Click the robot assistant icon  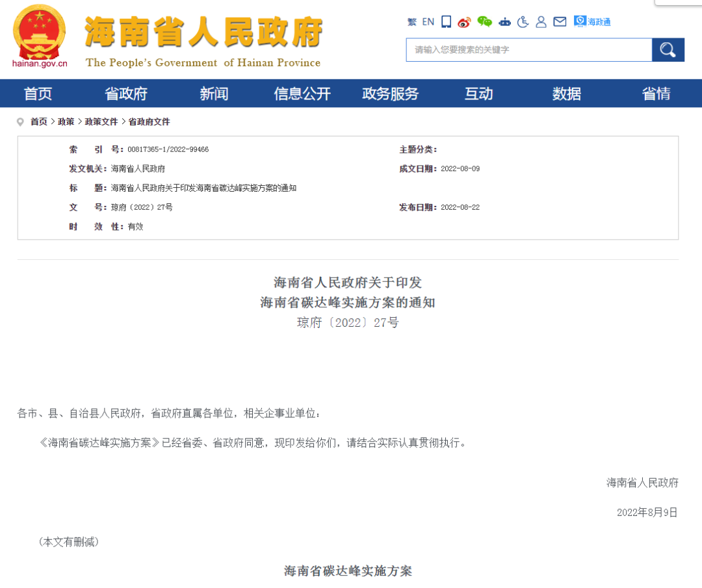[504, 22]
